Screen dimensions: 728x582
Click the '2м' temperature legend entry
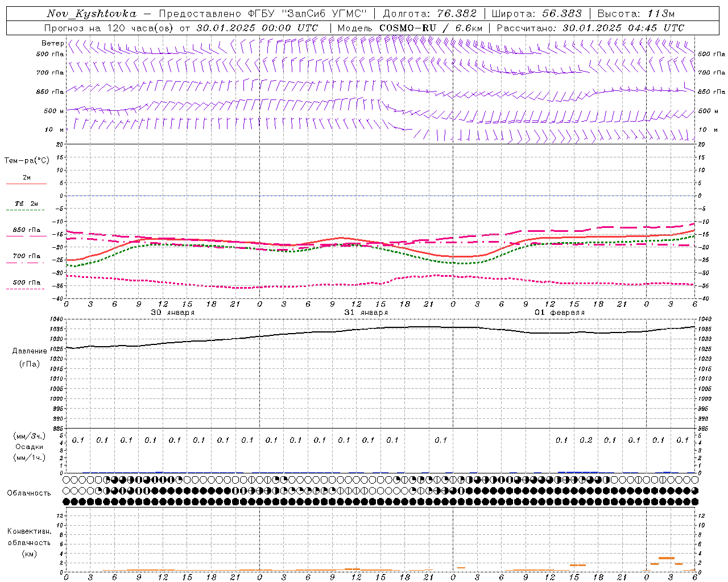click(x=27, y=178)
